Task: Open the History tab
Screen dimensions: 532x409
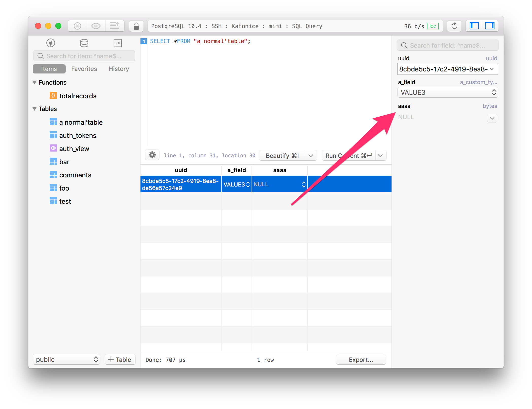Action: click(x=118, y=69)
